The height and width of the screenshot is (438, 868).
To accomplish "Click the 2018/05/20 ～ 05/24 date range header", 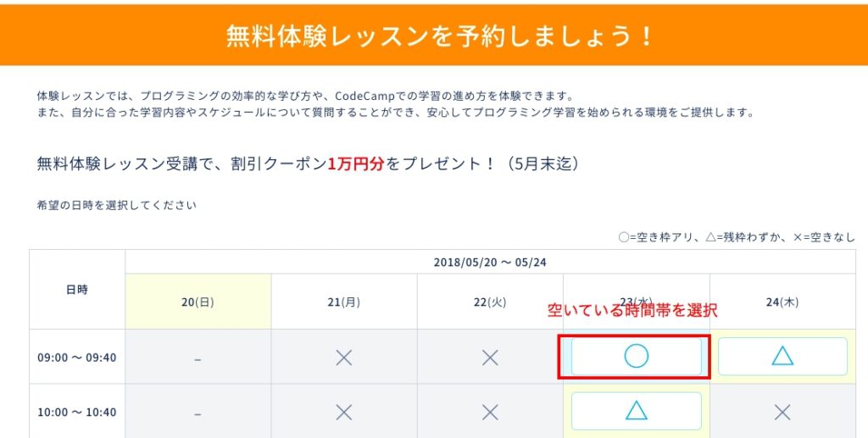I will [490, 262].
